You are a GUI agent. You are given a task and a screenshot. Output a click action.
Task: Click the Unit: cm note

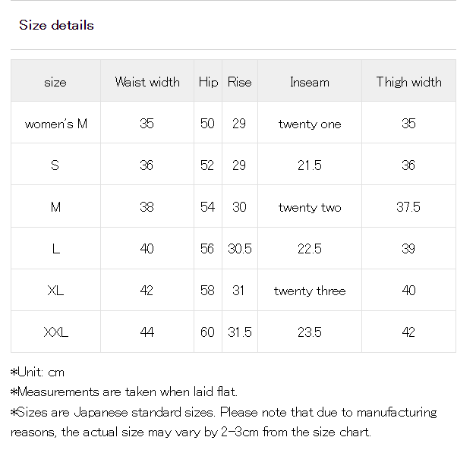[x=37, y=372]
